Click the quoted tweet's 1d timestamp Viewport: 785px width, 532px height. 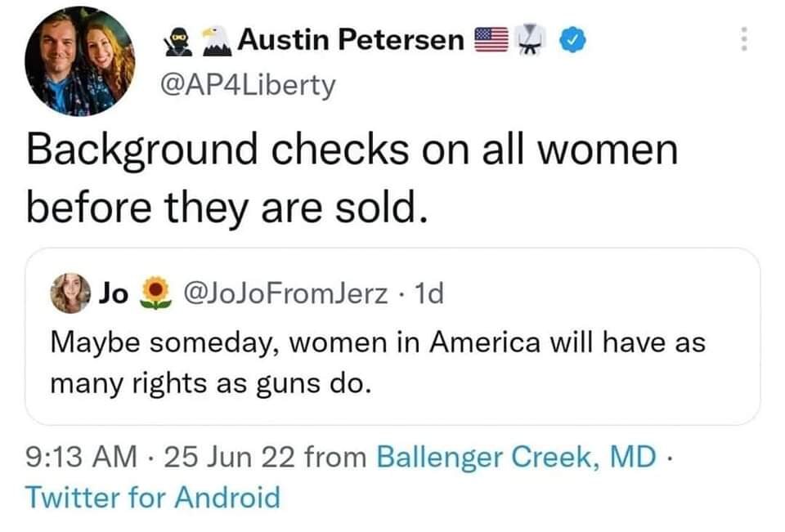click(428, 293)
